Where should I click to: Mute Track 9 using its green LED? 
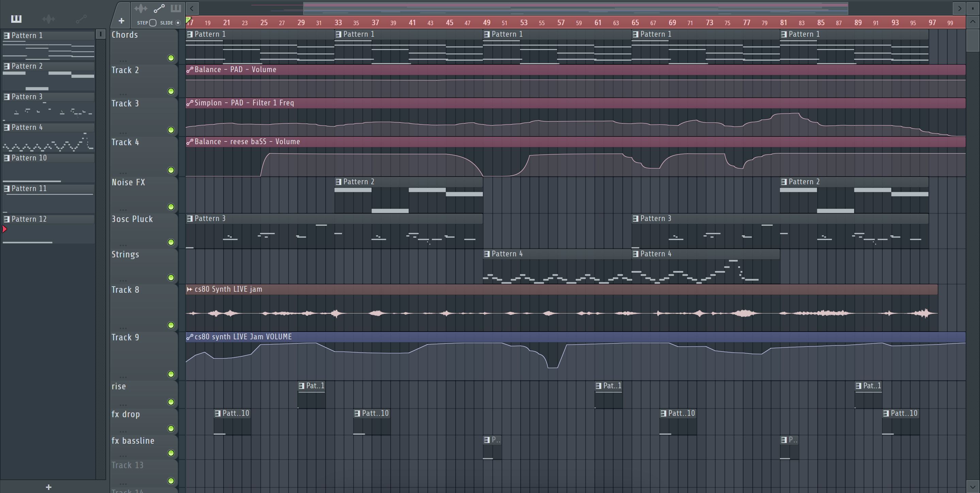click(x=171, y=374)
